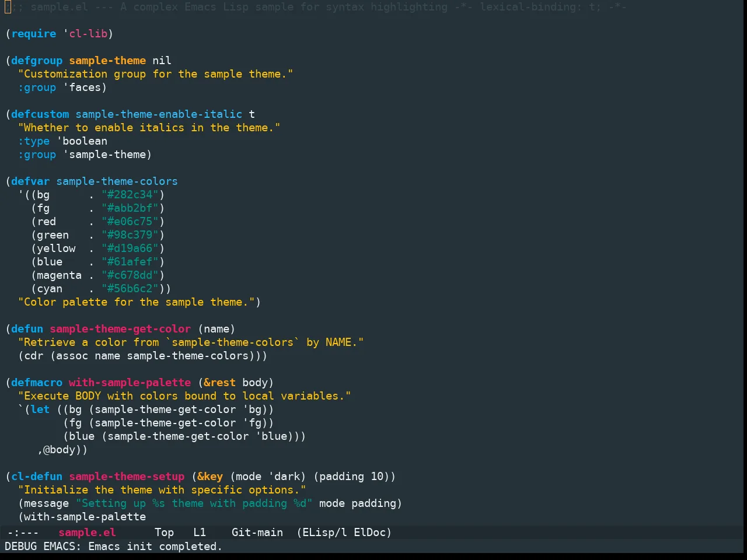Click the '&key' keyword

210,477
